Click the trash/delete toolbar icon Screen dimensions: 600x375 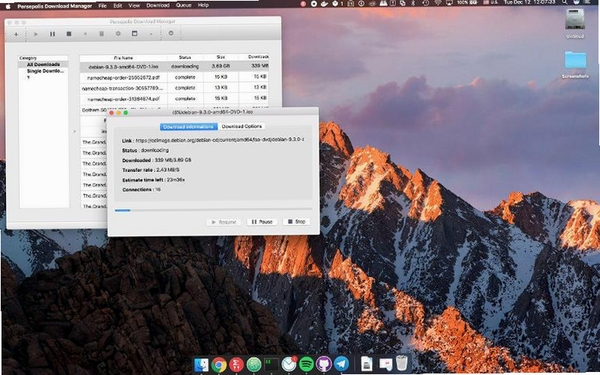pos(101,34)
